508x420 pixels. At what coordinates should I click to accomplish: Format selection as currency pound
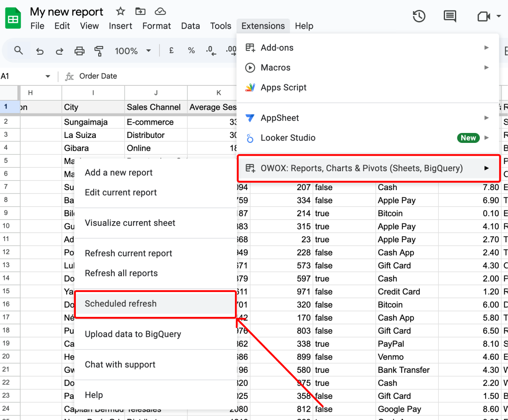(x=171, y=51)
